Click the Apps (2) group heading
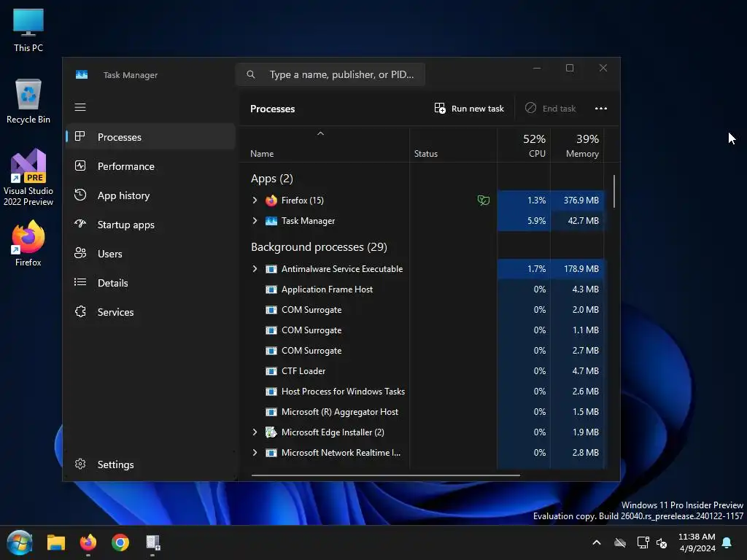 (x=271, y=179)
